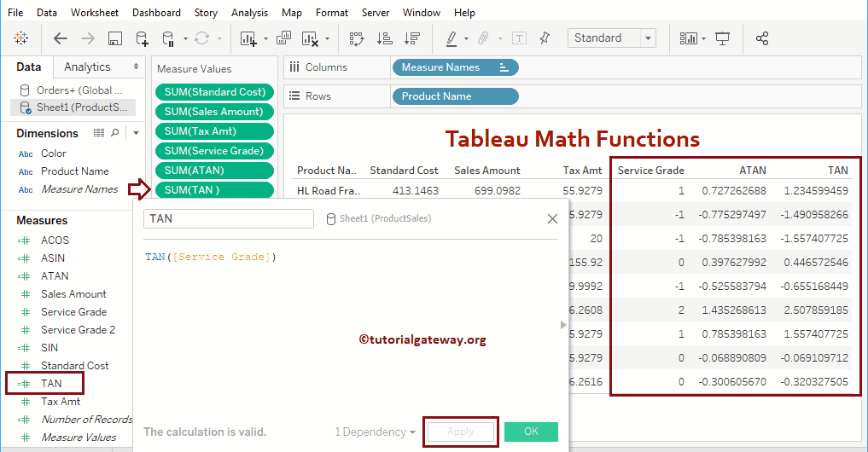Screen dimensions: 868x452
Task: Click the Tableau Math Functions title
Action: click(x=573, y=139)
